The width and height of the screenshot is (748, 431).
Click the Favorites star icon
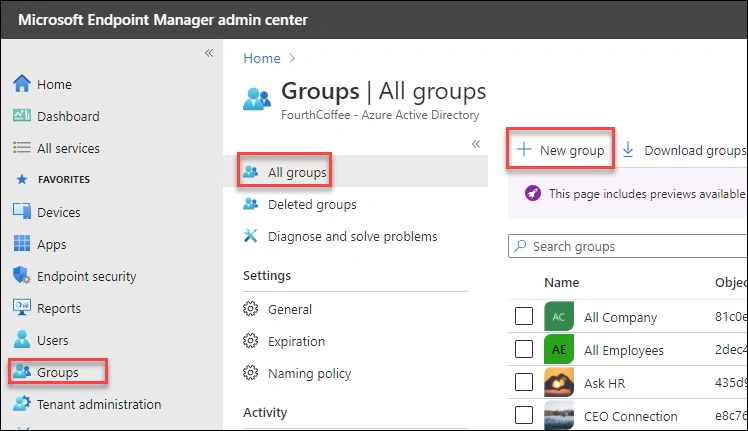click(22, 179)
